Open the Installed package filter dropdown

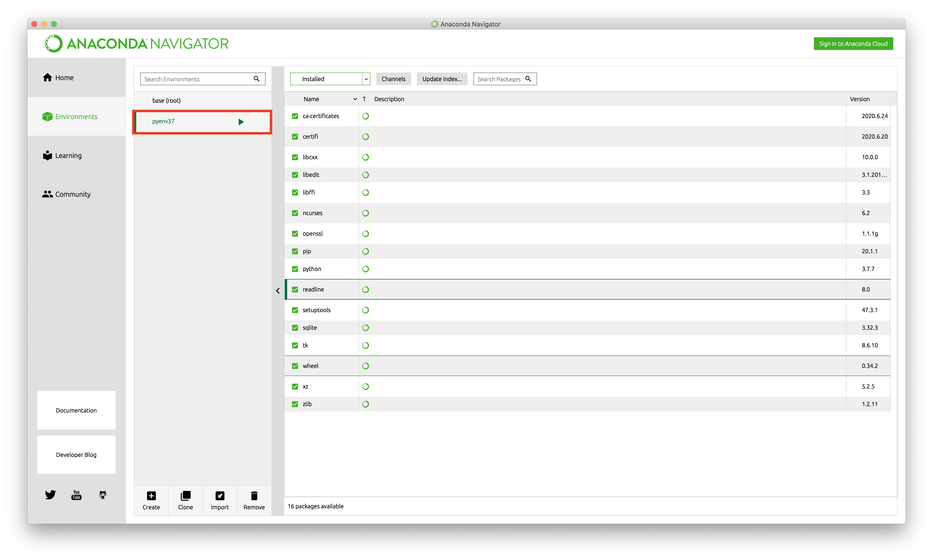click(x=330, y=79)
